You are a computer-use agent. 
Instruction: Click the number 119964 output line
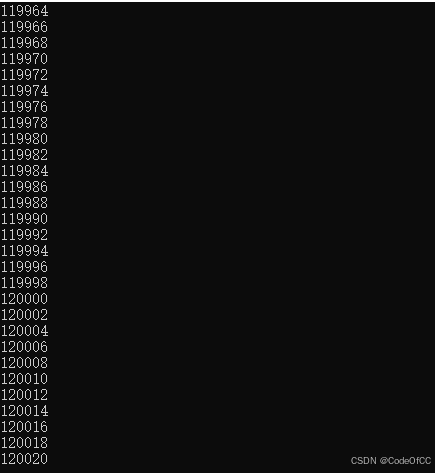coord(25,11)
